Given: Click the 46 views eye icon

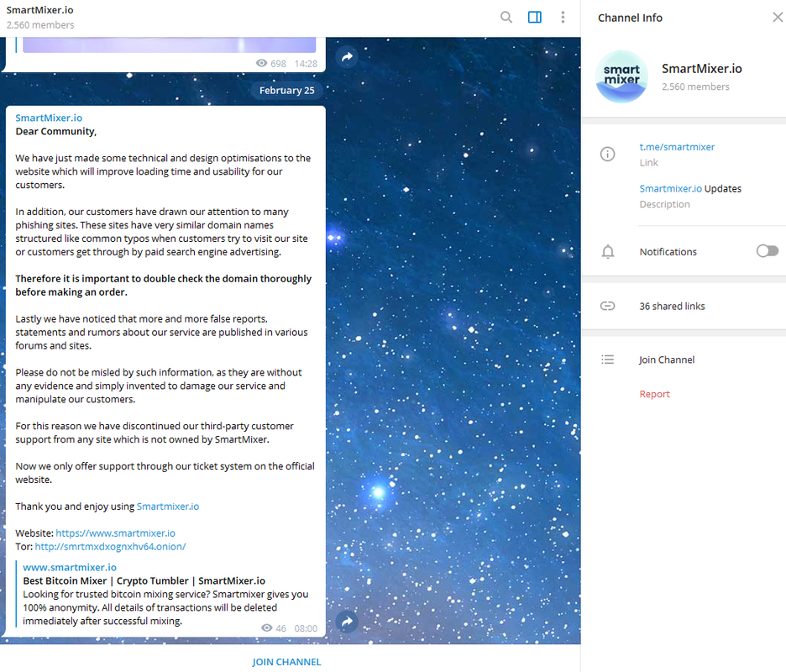Looking at the screenshot, I should (x=267, y=627).
